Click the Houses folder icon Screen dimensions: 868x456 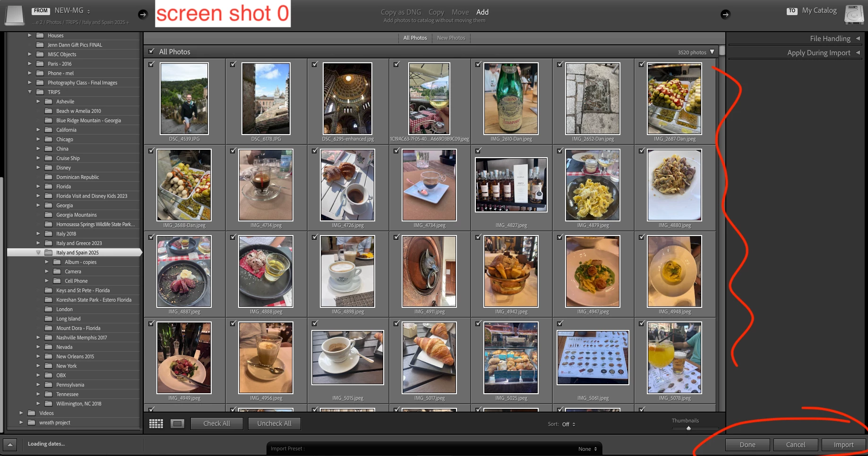[40, 35]
